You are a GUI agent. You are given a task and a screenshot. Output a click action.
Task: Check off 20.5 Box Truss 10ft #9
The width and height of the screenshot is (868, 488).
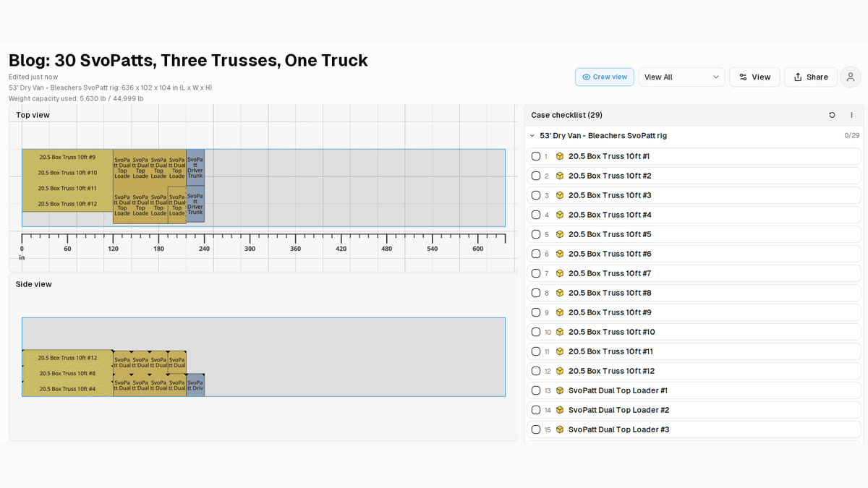tap(536, 312)
